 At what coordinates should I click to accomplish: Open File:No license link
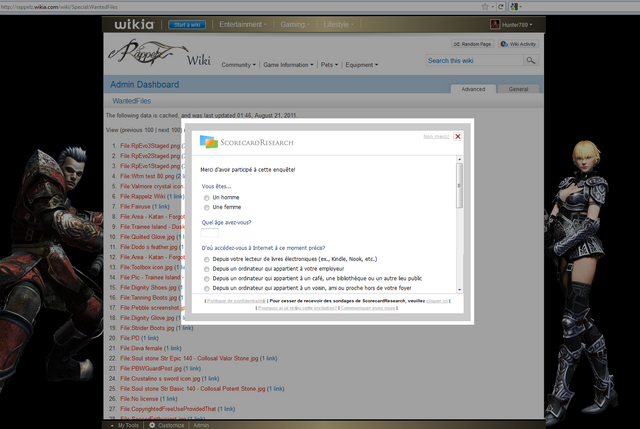(139, 399)
